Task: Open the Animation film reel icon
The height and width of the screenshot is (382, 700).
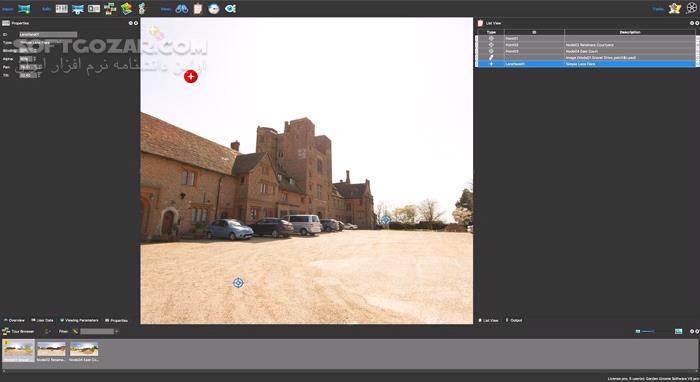Action: tap(692, 8)
